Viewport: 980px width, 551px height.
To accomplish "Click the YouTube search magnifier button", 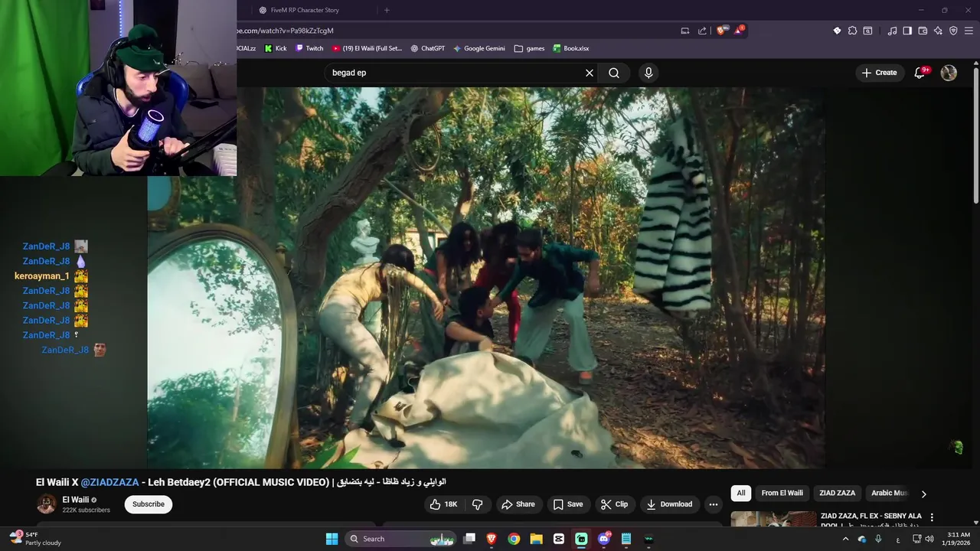I will (x=614, y=73).
